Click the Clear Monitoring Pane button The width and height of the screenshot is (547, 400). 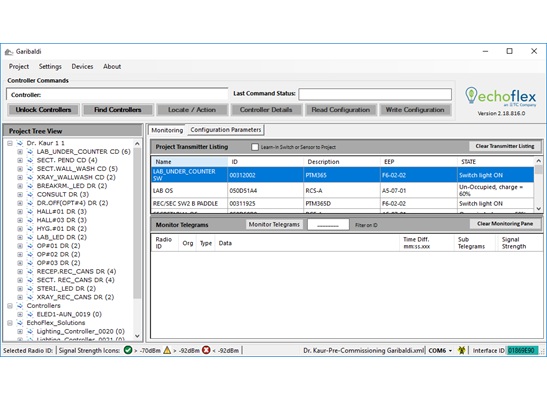pos(505,224)
